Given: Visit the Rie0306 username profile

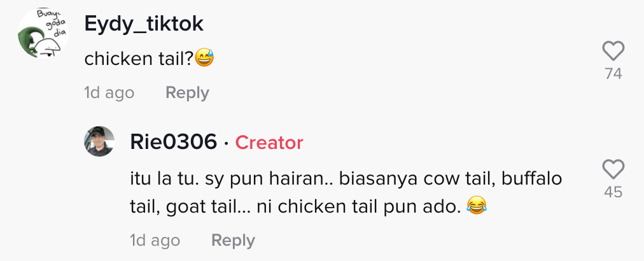Looking at the screenshot, I should pos(173,143).
